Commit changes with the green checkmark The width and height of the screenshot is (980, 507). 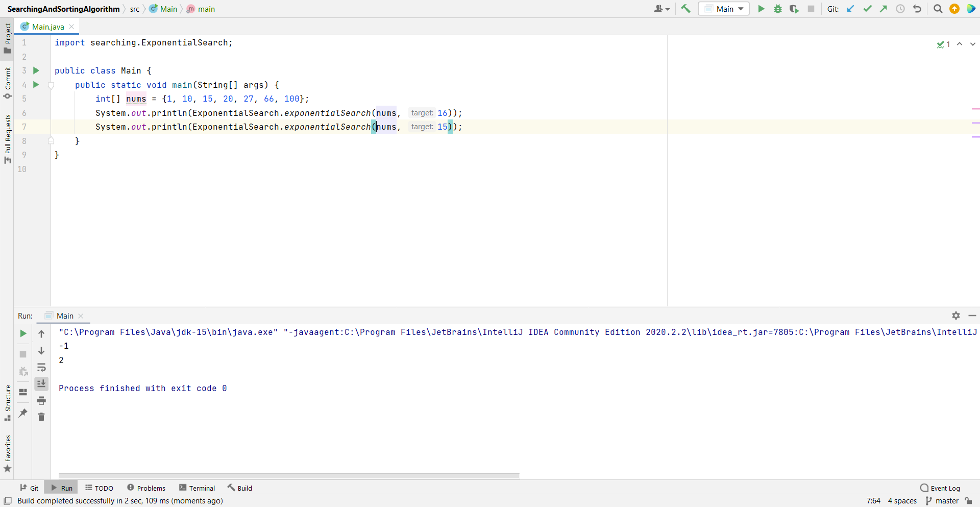pyautogui.click(x=867, y=9)
